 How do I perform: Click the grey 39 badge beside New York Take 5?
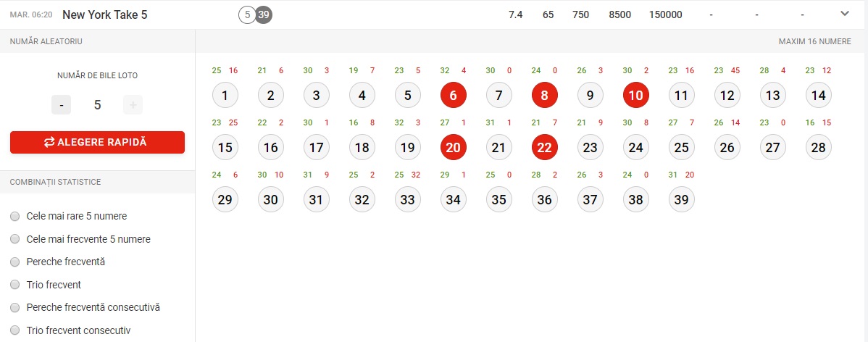(264, 15)
